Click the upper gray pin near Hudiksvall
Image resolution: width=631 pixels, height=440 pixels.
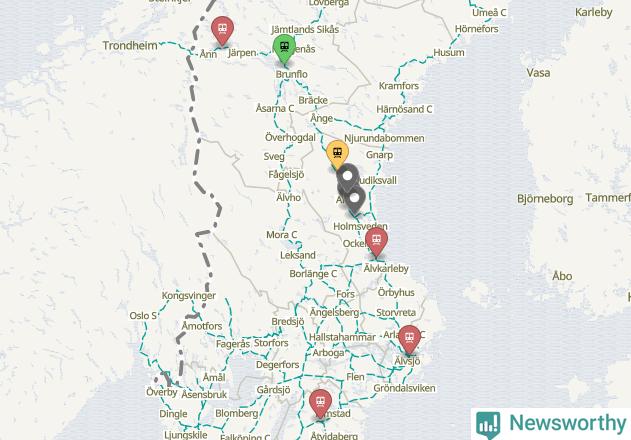[347, 177]
